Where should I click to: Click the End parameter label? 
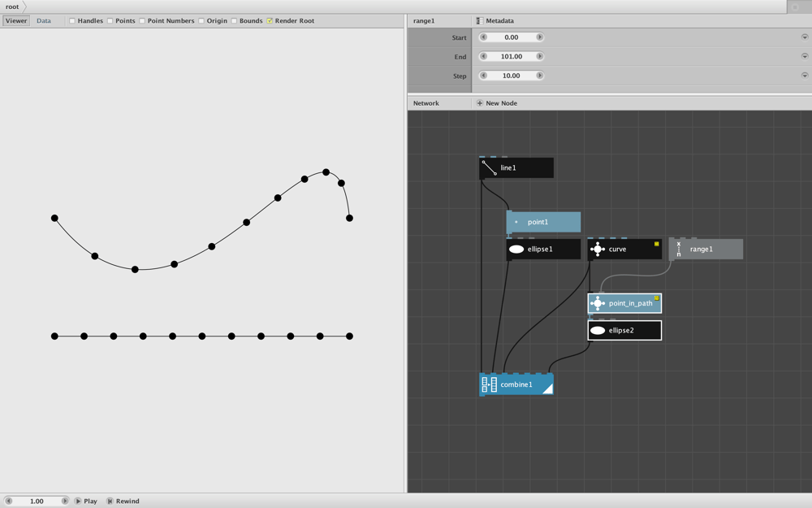(460, 57)
